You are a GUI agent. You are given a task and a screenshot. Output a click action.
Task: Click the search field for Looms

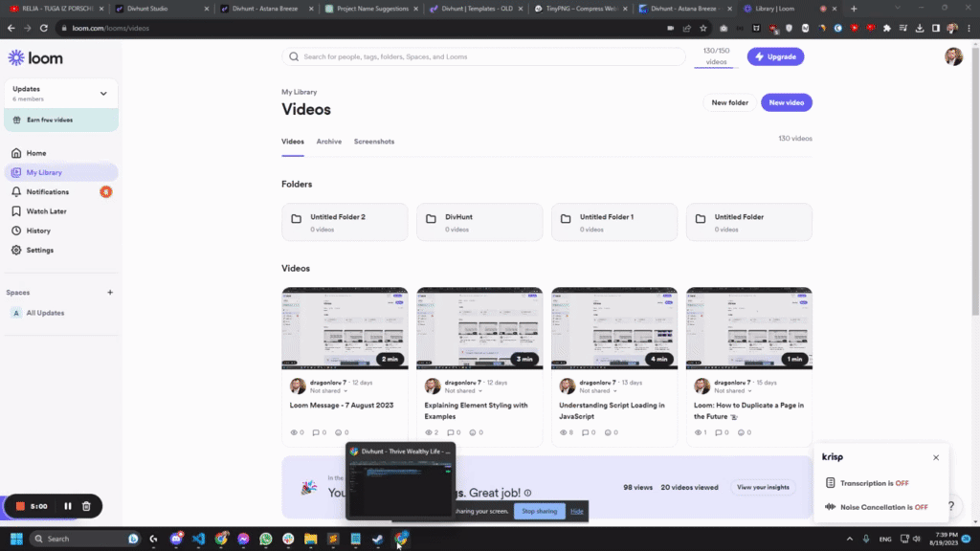[483, 56]
